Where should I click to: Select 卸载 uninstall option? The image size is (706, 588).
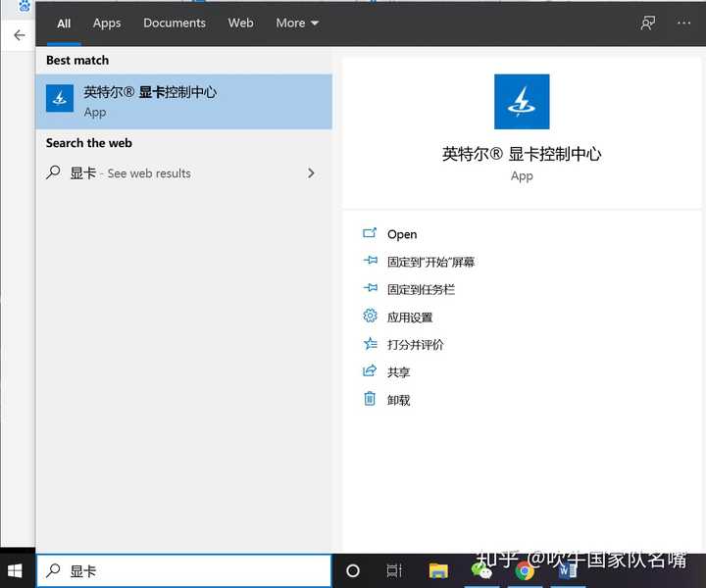click(398, 400)
